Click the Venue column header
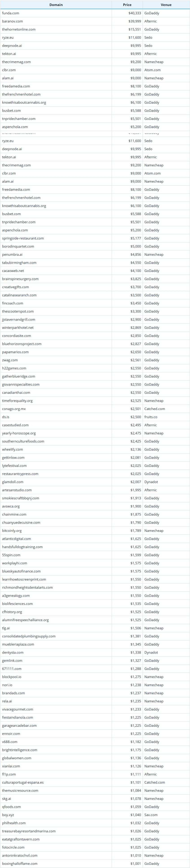The height and width of the screenshot is (868, 190). [x=166, y=5]
